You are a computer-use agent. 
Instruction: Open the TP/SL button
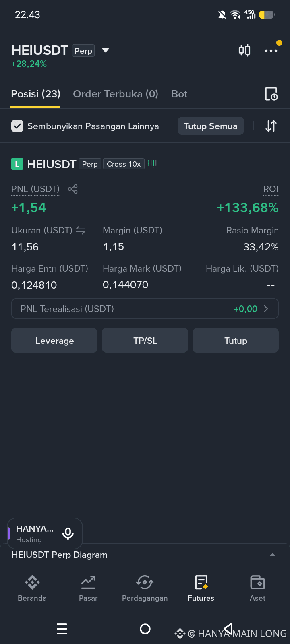pyautogui.click(x=145, y=341)
